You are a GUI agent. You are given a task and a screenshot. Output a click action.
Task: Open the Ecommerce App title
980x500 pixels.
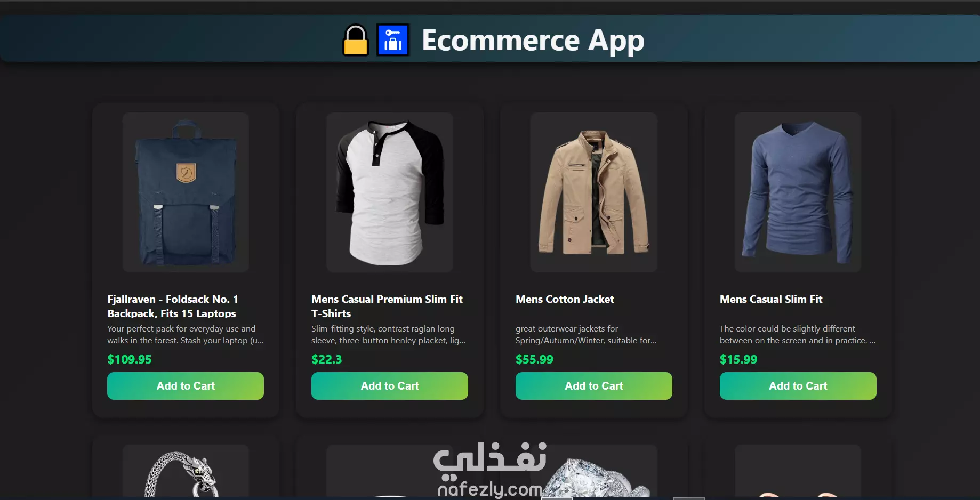(x=533, y=41)
